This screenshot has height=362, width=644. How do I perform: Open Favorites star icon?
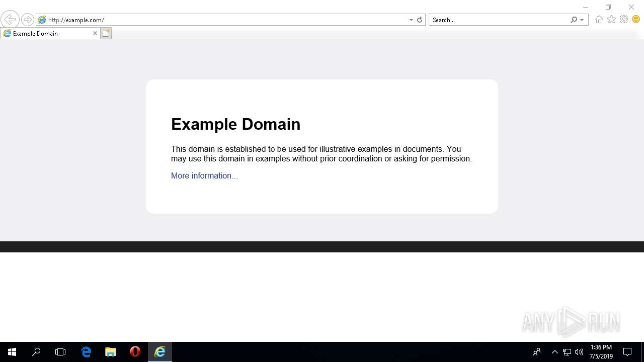[x=611, y=20]
